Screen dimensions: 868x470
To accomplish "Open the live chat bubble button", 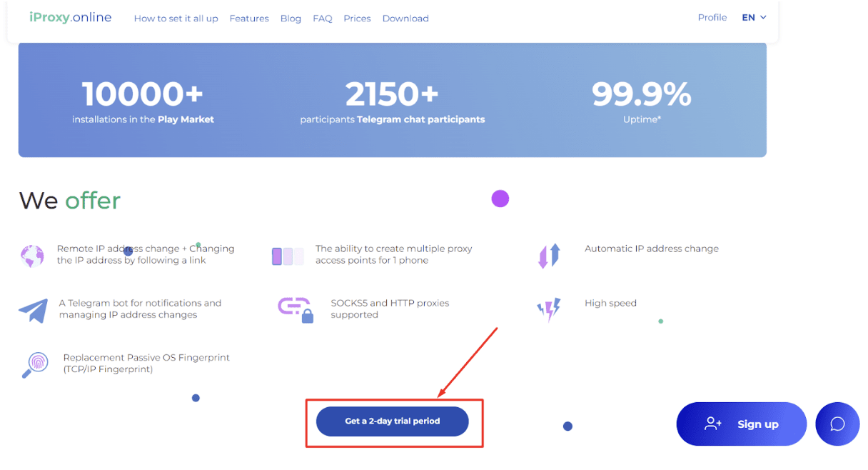I will (x=837, y=424).
